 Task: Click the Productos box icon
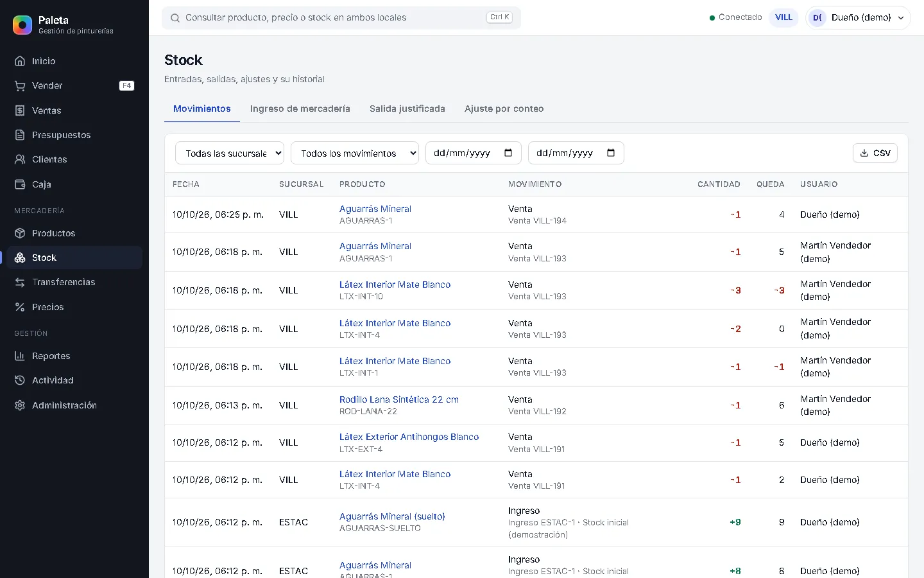click(x=20, y=233)
